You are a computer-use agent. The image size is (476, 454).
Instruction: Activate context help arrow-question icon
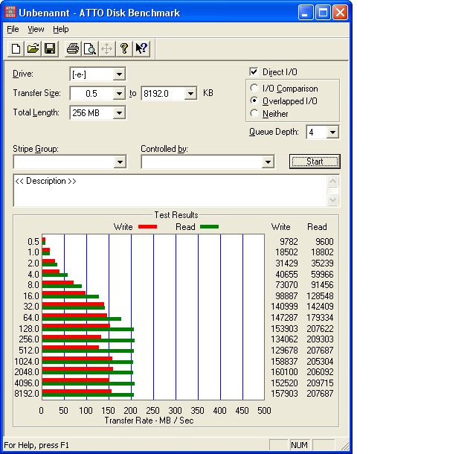coord(141,48)
